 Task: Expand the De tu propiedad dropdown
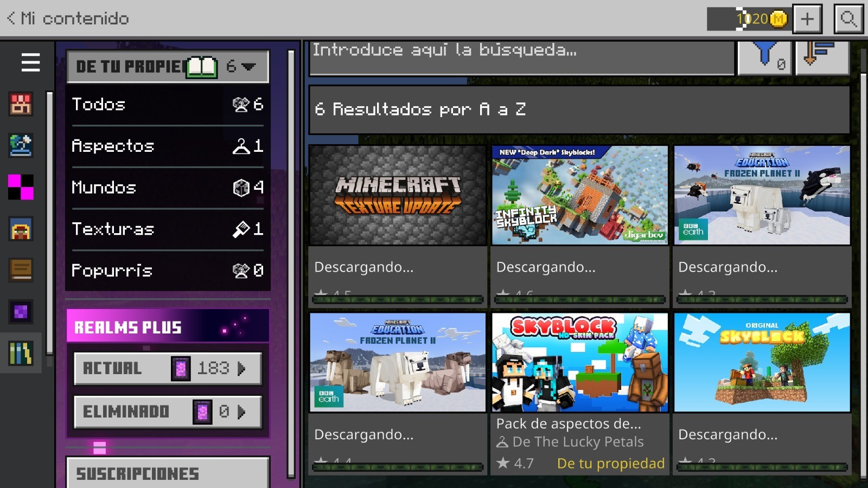(x=168, y=67)
